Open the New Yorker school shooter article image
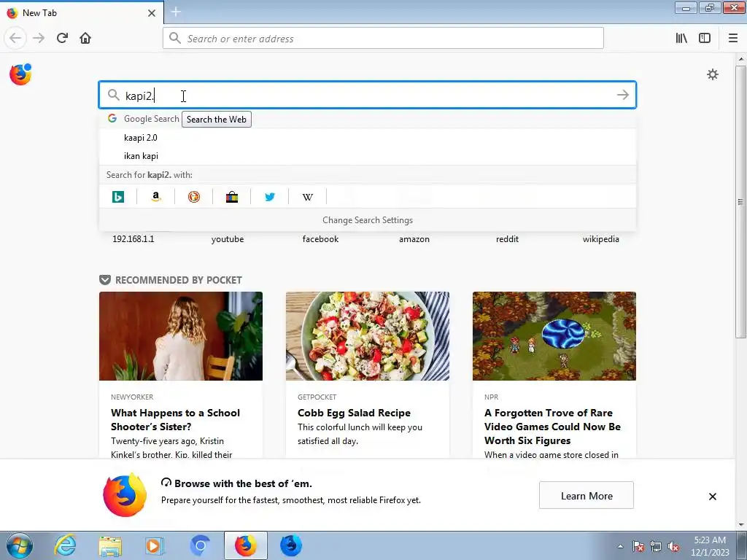Image resolution: width=747 pixels, height=560 pixels. 181,336
